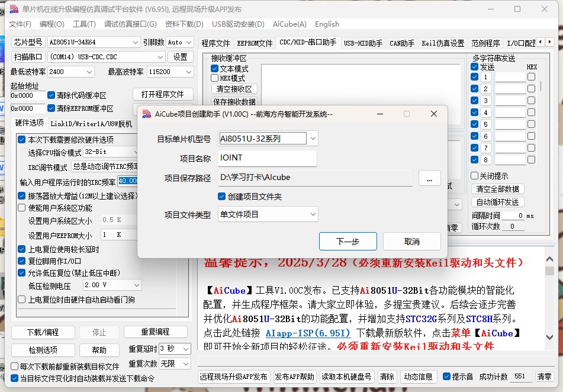The height and width of the screenshot is (392, 563).
Task: Click the browse '...' button for project path
Action: coord(429,178)
